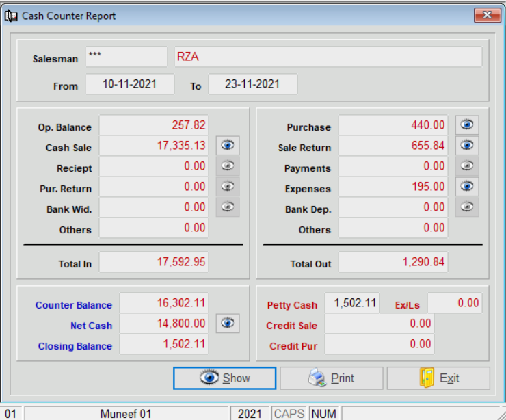Image resolution: width=506 pixels, height=420 pixels.
Task: Select the From date field
Action: point(129,85)
